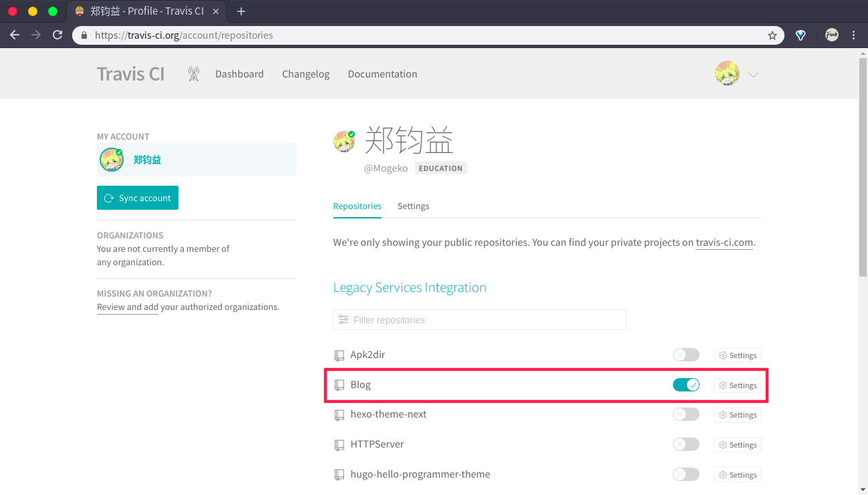This screenshot has height=495, width=868.
Task: Click the profile avatar beside the name heading
Action: (344, 142)
